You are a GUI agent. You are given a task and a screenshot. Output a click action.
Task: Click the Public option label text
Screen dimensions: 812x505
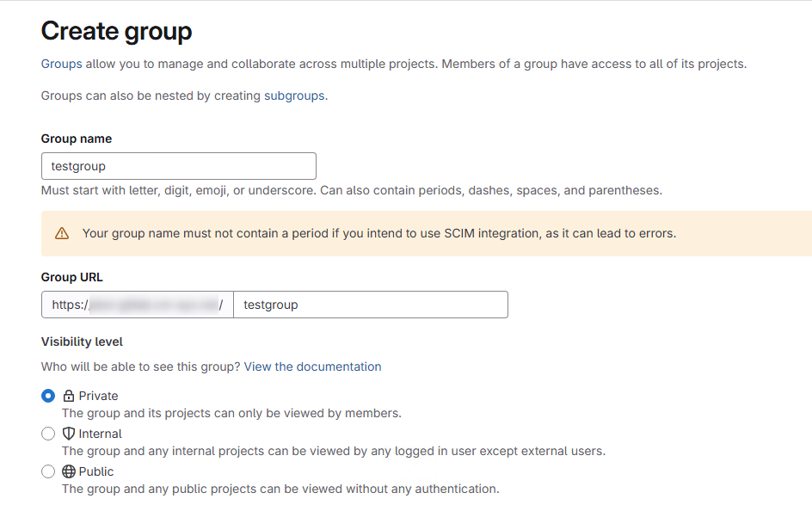tap(96, 471)
